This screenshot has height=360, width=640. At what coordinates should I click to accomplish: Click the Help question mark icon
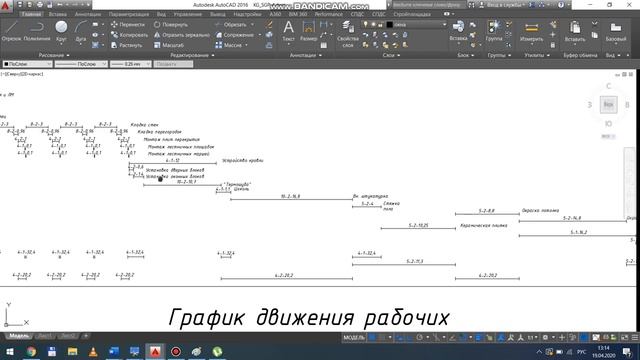tap(561, 5)
